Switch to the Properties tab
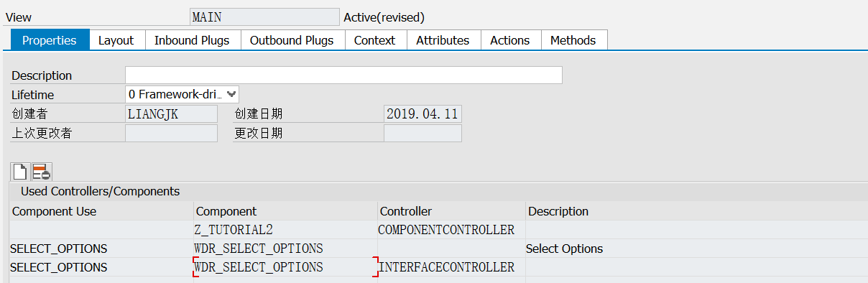Viewport: 868px width, 283px height. point(50,40)
